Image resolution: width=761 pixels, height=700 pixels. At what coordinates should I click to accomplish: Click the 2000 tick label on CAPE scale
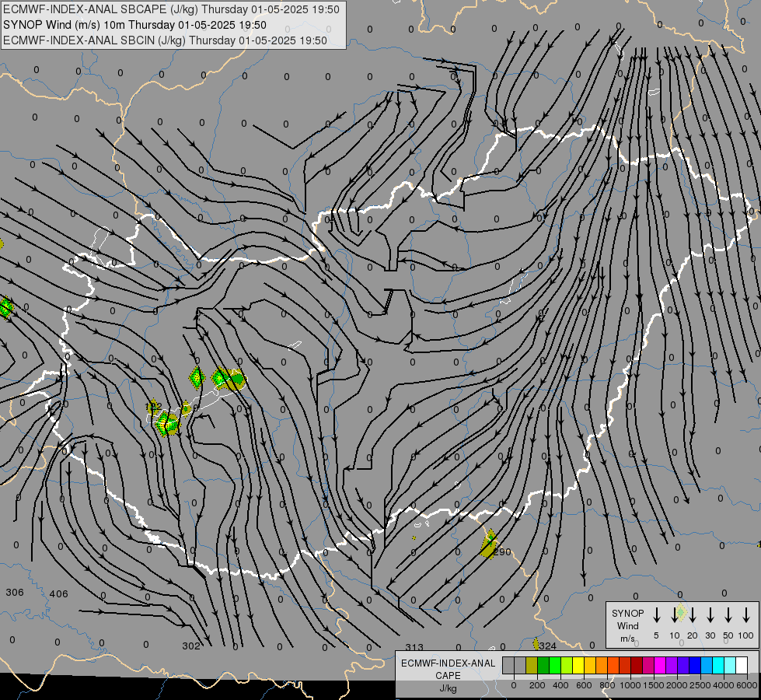point(677,685)
